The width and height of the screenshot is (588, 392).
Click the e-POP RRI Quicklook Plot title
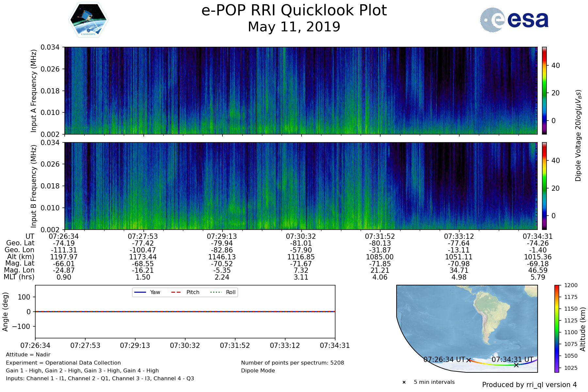click(294, 10)
